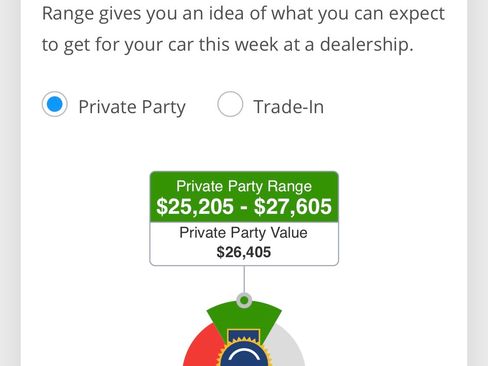Screen dimensions: 488x366
Task: Click the green Private Party Range header
Action: pos(244,197)
